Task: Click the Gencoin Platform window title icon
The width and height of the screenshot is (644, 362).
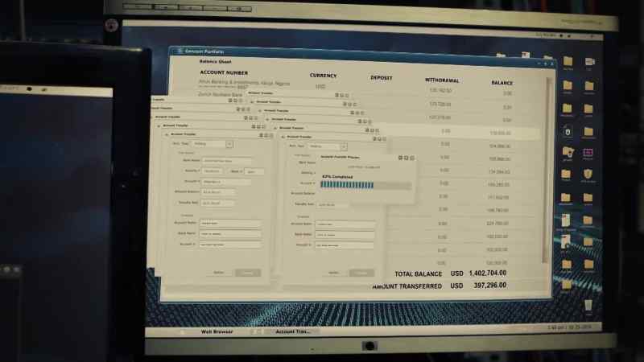Action: [x=180, y=51]
